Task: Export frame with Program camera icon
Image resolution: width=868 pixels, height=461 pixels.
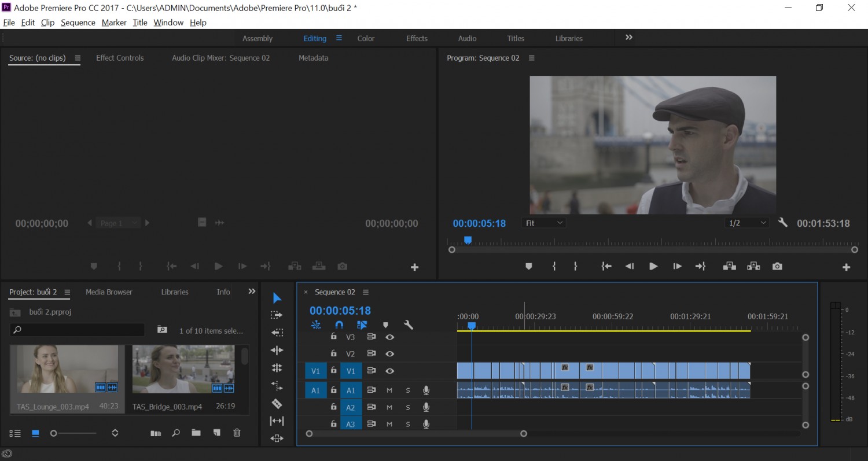Action: point(777,266)
